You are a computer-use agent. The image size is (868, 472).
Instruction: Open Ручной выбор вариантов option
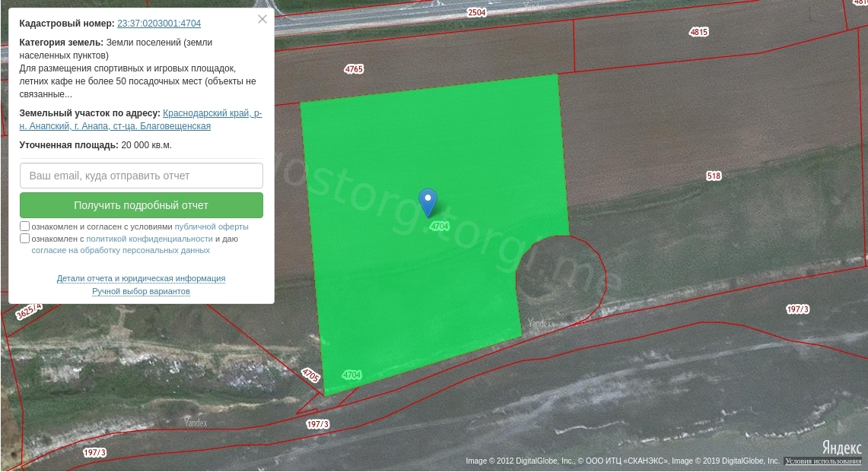(141, 291)
